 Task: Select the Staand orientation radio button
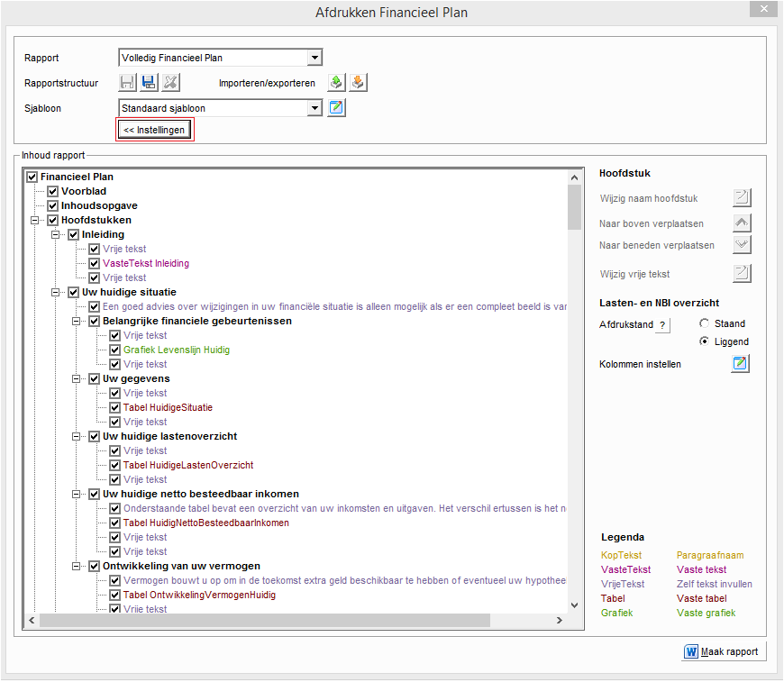pyautogui.click(x=704, y=323)
